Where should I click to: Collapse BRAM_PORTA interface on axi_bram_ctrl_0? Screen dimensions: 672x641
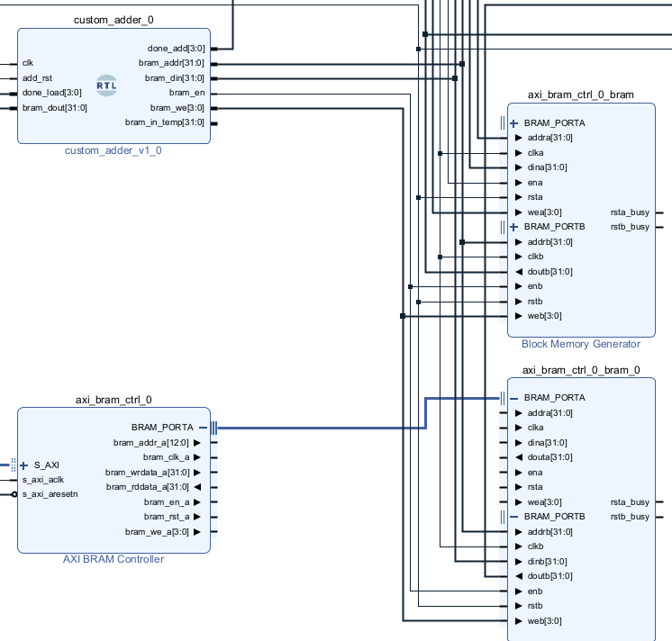coord(204,428)
